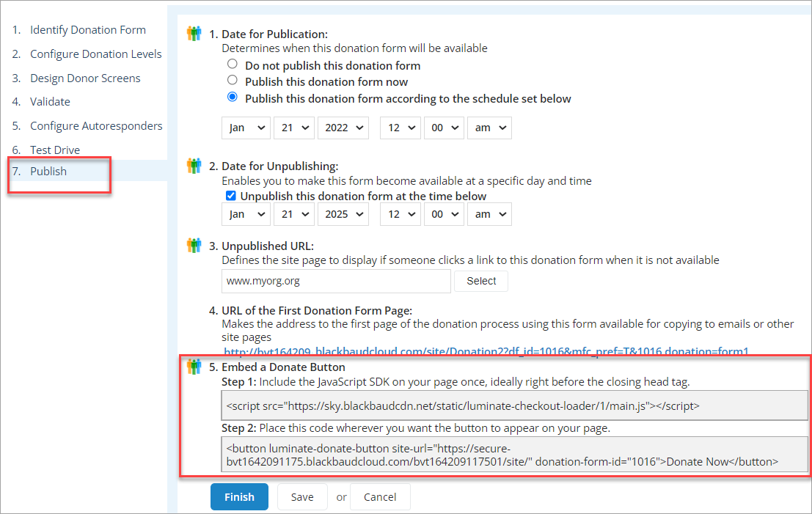The height and width of the screenshot is (514, 812).
Task: Click the Unpublished URL field with www.myorg.org
Action: 336,281
